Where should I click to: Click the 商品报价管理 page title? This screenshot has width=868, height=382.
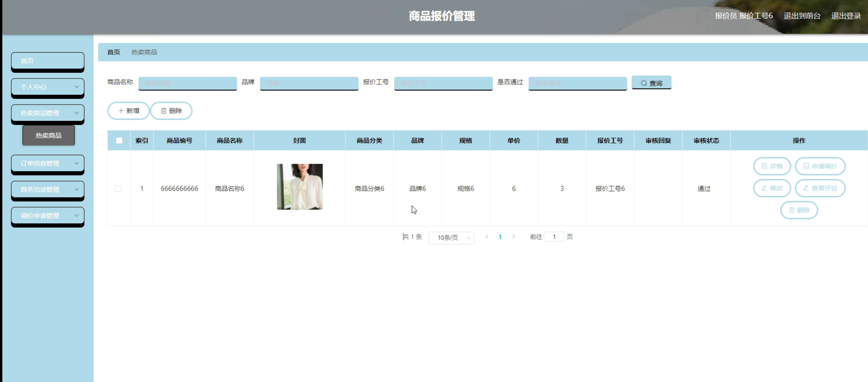tap(442, 16)
